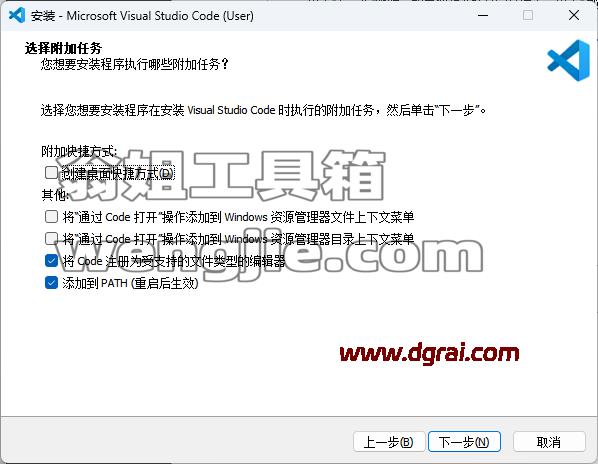Minimize the installer window

[483, 16]
